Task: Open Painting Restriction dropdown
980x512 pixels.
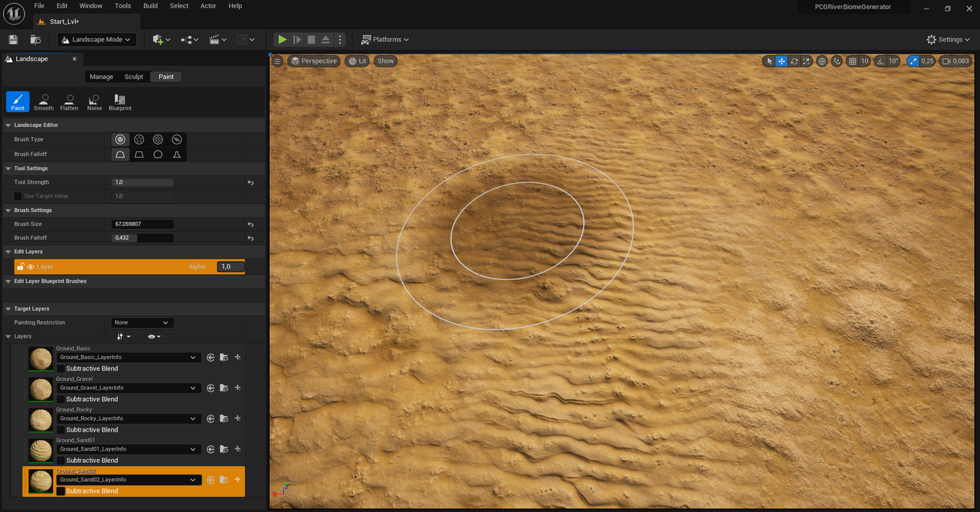Action: (x=142, y=322)
